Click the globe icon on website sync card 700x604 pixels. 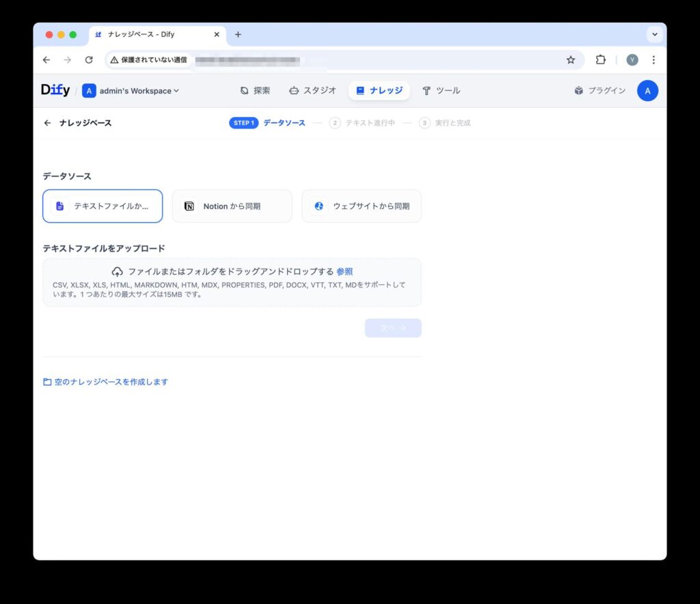click(x=319, y=206)
